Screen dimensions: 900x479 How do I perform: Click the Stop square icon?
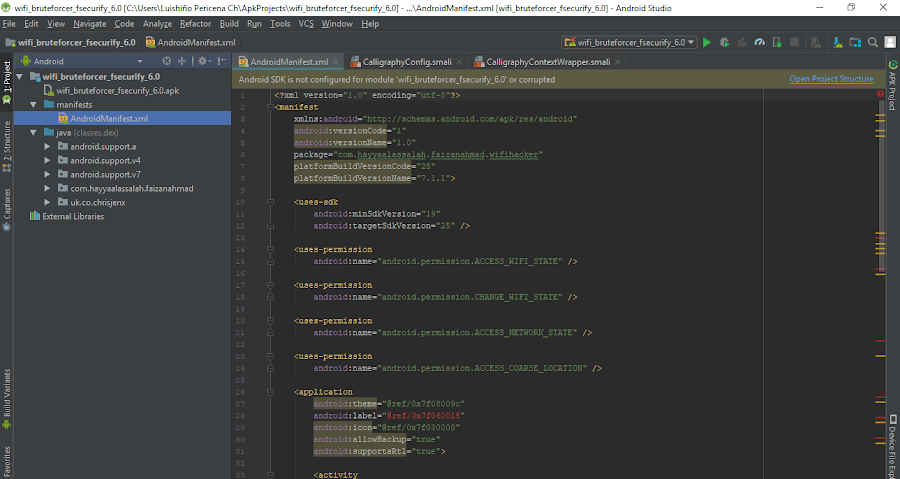(794, 42)
